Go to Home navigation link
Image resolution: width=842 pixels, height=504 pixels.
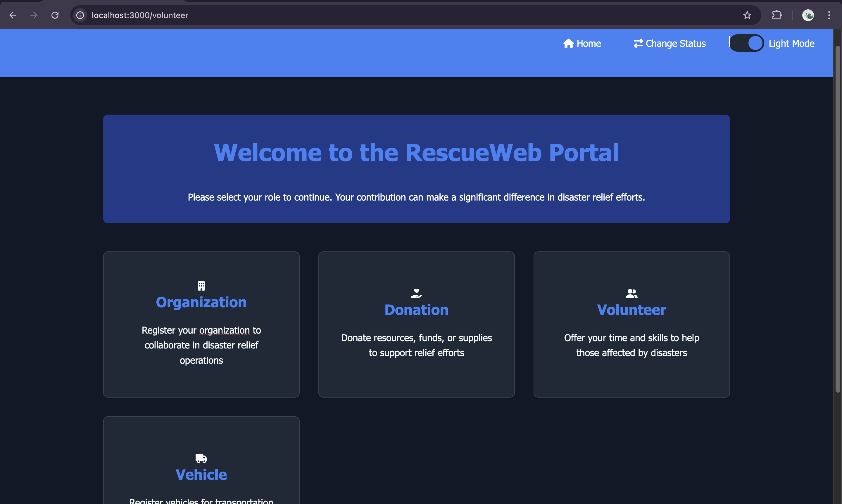pos(589,44)
